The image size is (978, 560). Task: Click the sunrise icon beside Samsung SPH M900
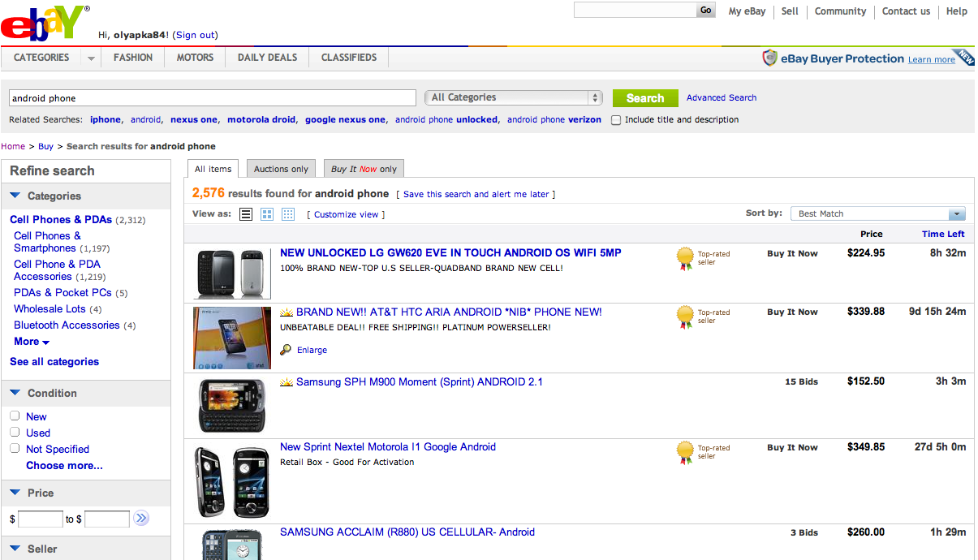click(287, 382)
